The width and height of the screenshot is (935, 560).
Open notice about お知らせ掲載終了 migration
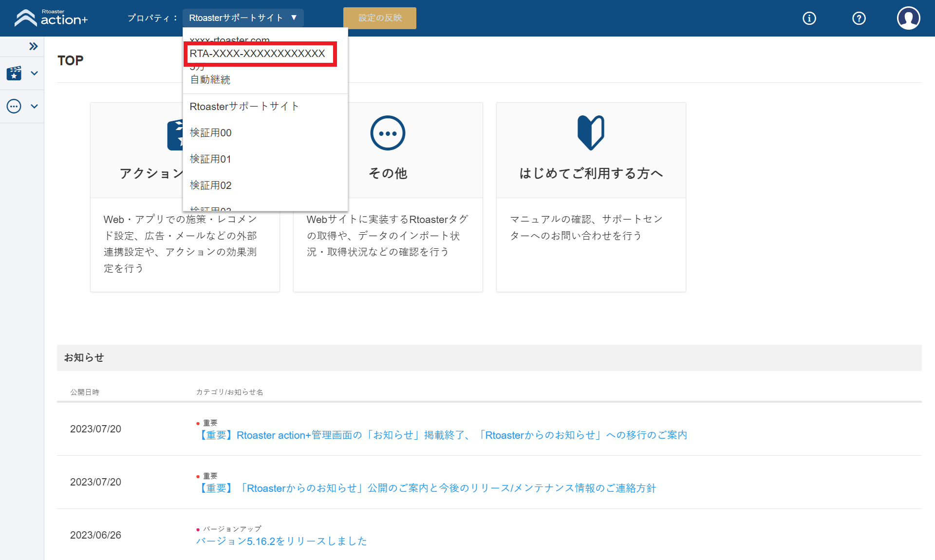coord(442,435)
